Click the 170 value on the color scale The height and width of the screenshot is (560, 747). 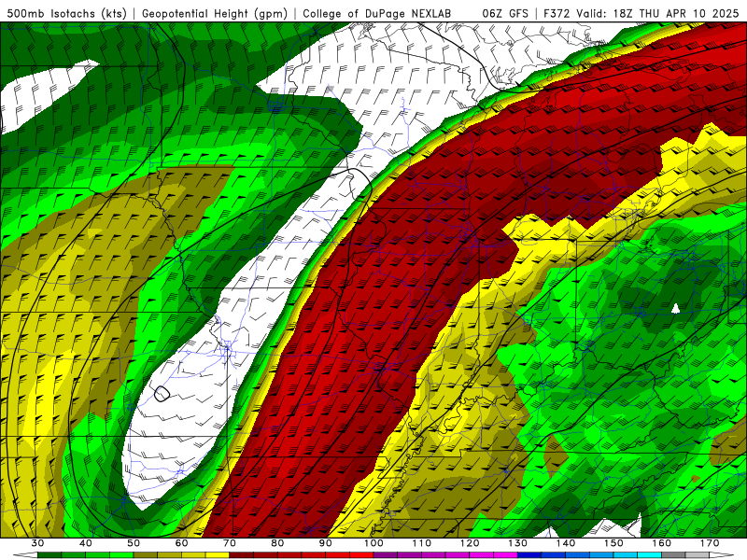(710, 543)
